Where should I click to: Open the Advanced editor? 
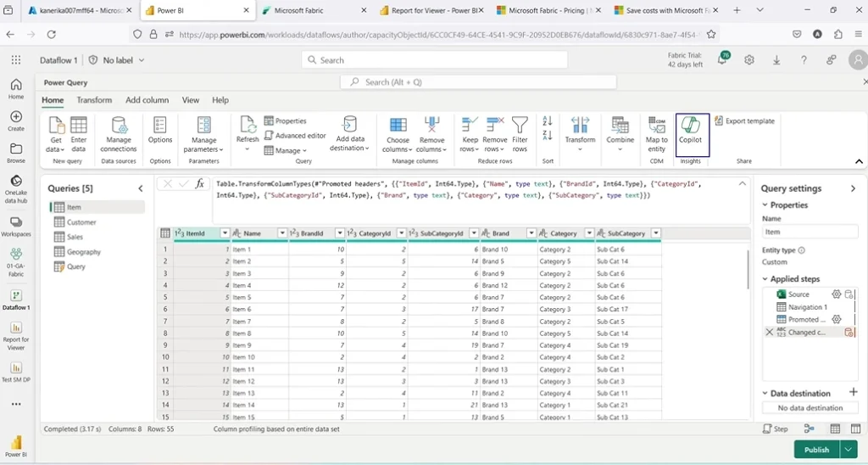click(295, 135)
